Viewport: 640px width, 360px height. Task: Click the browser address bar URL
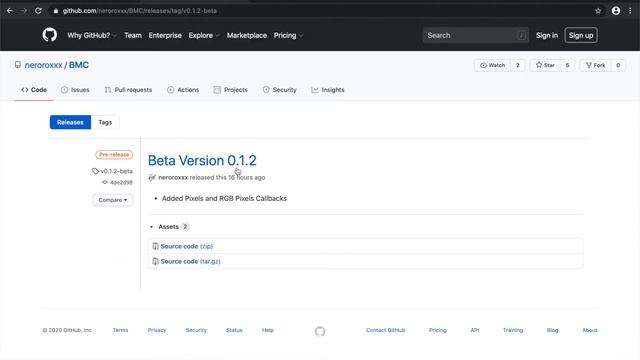140,11
